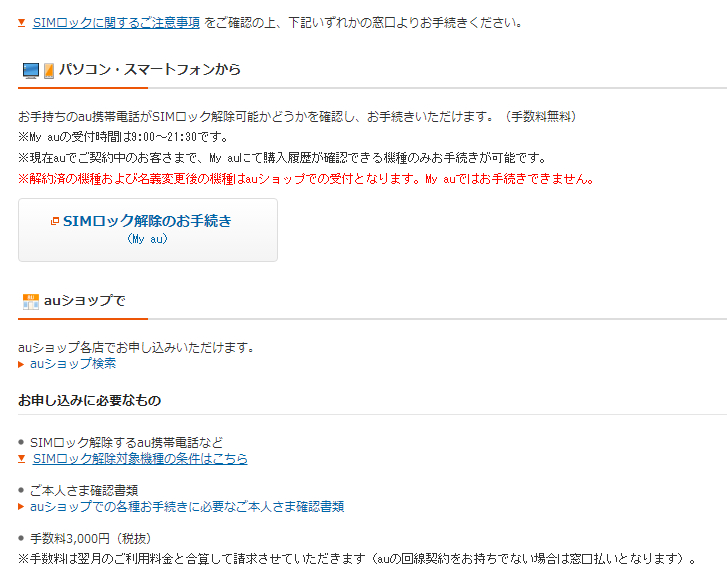The image size is (727, 578).
Task: Select the お申し込みに必要なもの heading
Action: [89, 400]
